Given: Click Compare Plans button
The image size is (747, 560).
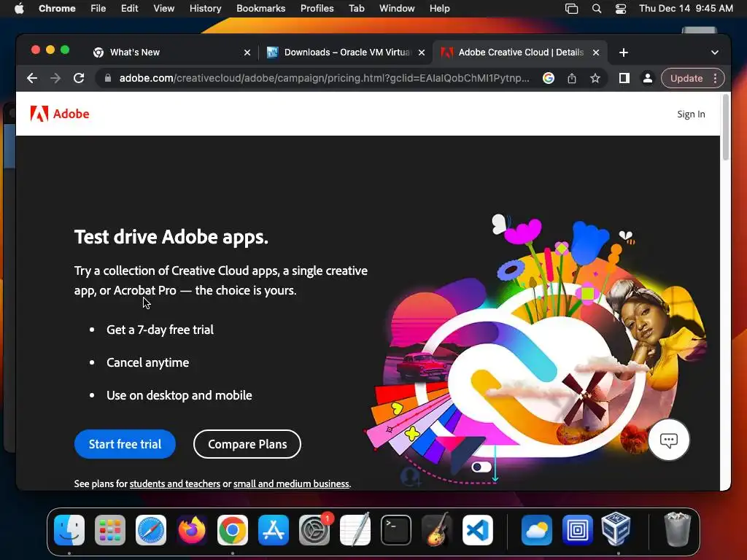Looking at the screenshot, I should tap(247, 444).
